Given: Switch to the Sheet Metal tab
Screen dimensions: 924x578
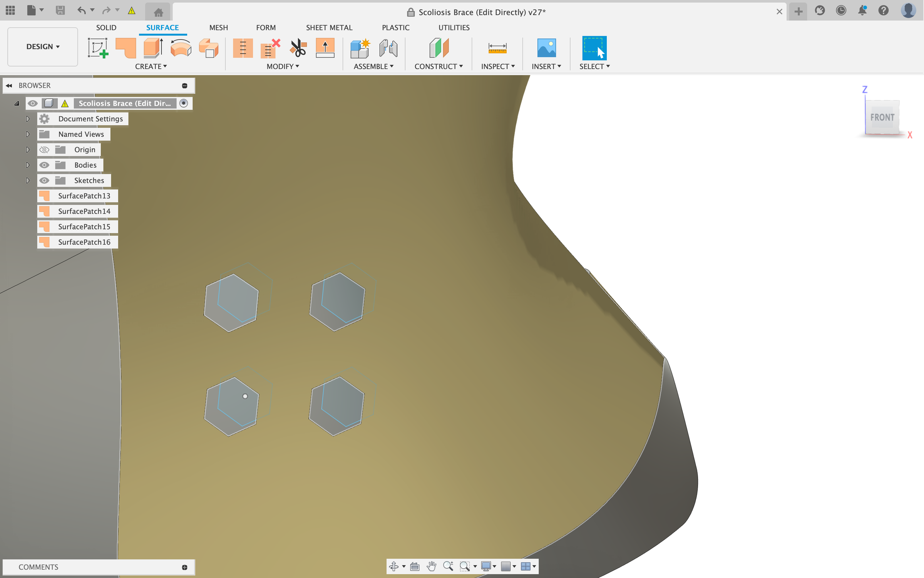Looking at the screenshot, I should 329,27.
